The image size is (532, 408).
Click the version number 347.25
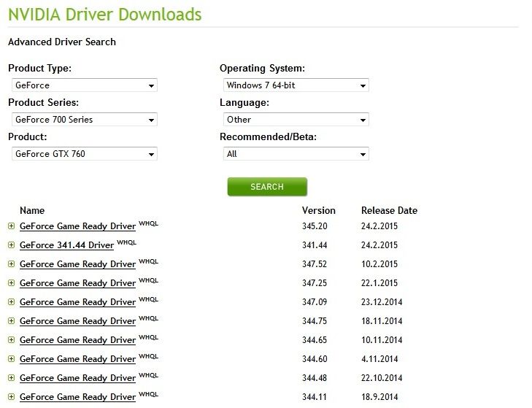pyautogui.click(x=315, y=283)
